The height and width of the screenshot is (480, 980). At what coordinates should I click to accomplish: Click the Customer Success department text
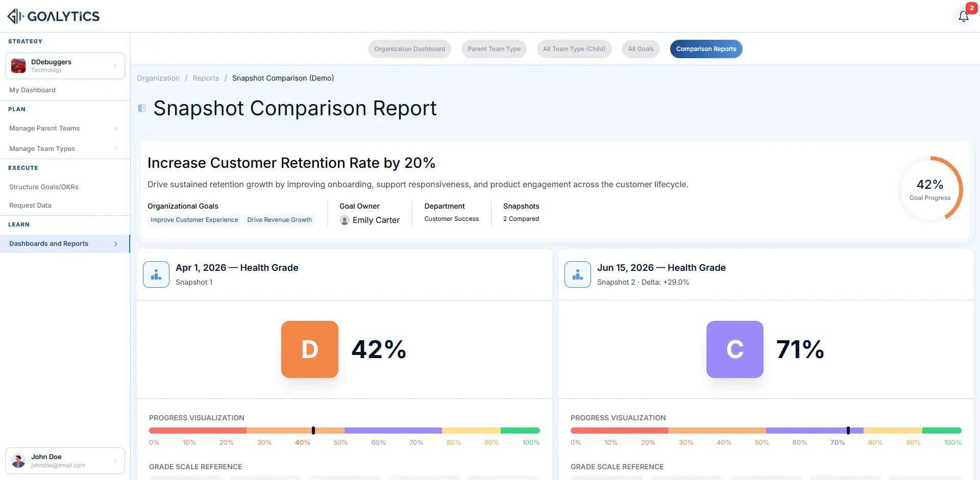[452, 219]
